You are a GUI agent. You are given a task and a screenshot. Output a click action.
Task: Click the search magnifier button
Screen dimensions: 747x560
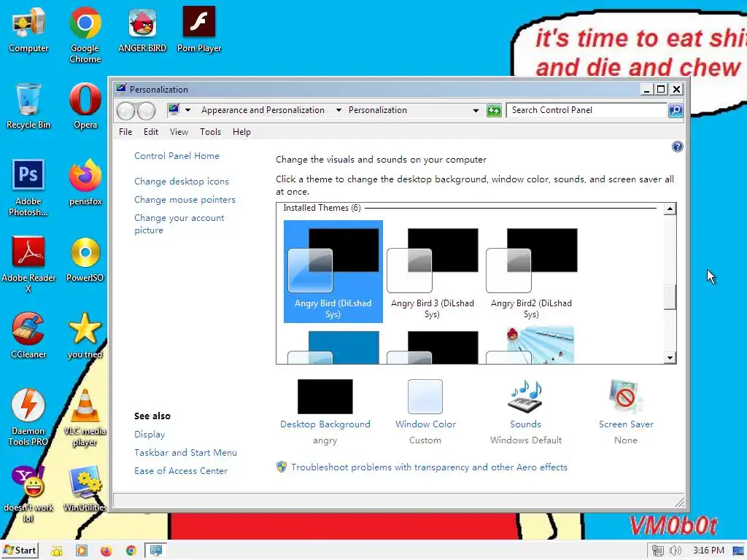tap(675, 111)
